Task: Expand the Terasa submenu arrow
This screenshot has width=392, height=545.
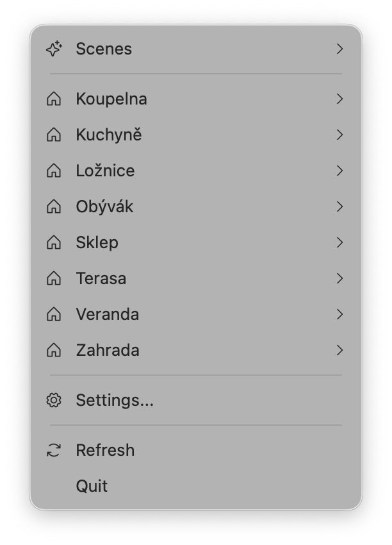Action: click(340, 279)
